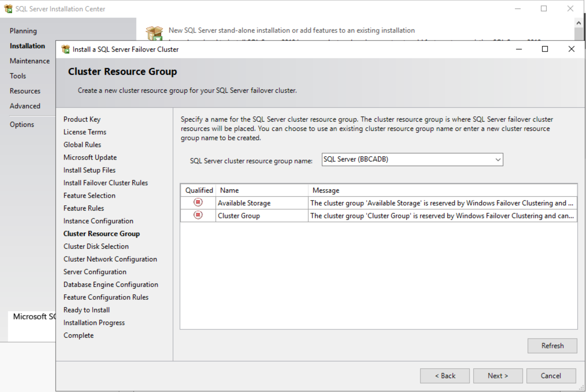The width and height of the screenshot is (586, 392).
Task: Open Planning in Installation Center
Action: (23, 31)
